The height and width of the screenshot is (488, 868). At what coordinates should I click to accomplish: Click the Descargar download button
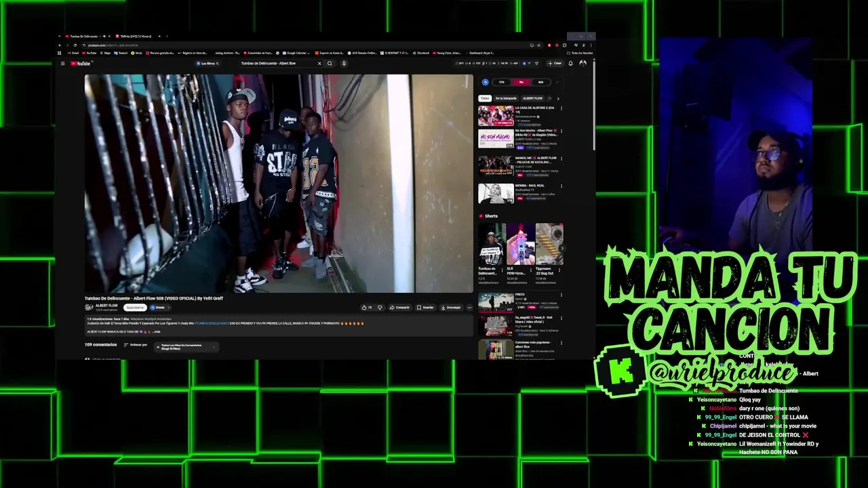(x=451, y=308)
